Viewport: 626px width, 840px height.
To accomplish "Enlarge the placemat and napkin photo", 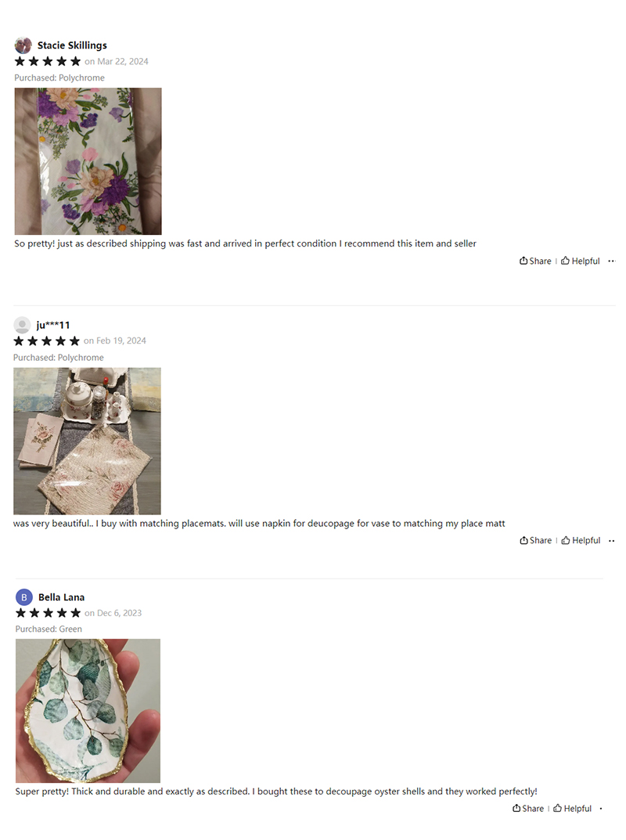I will 87,441.
